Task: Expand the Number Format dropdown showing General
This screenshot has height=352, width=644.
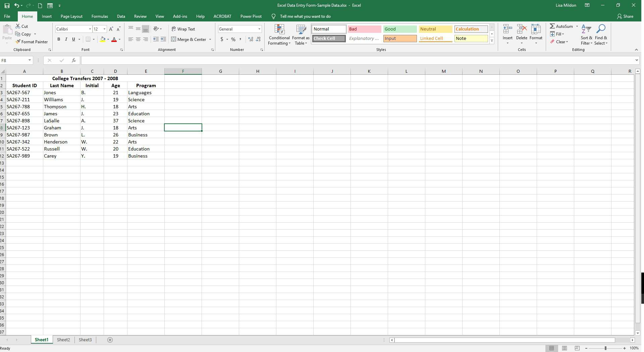Action: tap(260, 29)
